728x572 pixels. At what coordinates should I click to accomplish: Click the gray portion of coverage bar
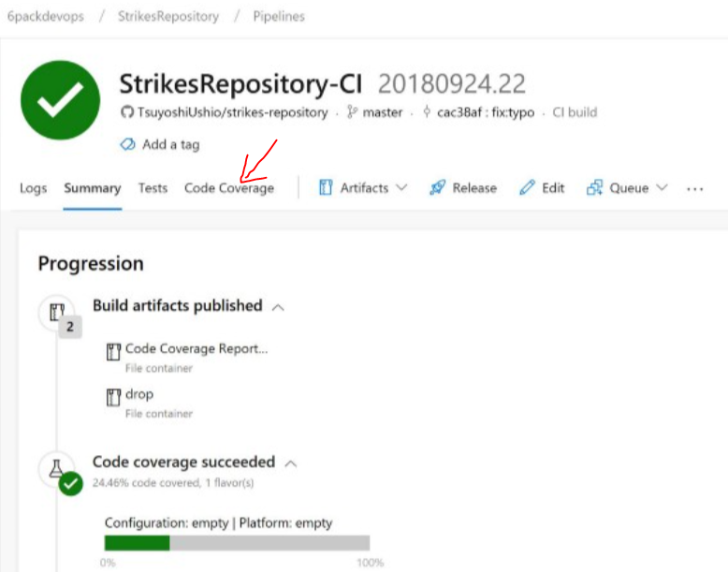(269, 543)
